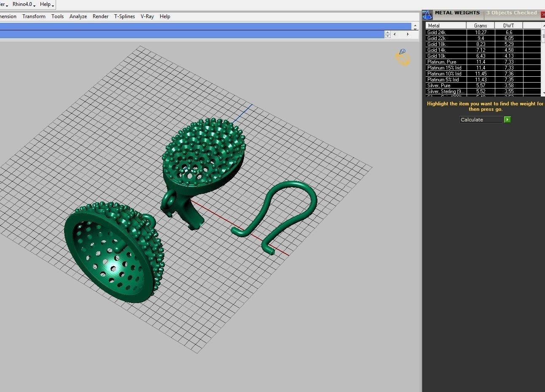
Task: Open the Transform menu
Action: [34, 16]
